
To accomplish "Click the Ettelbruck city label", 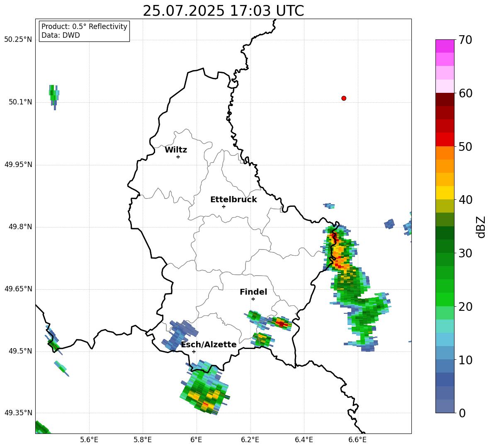I will [x=233, y=200].
